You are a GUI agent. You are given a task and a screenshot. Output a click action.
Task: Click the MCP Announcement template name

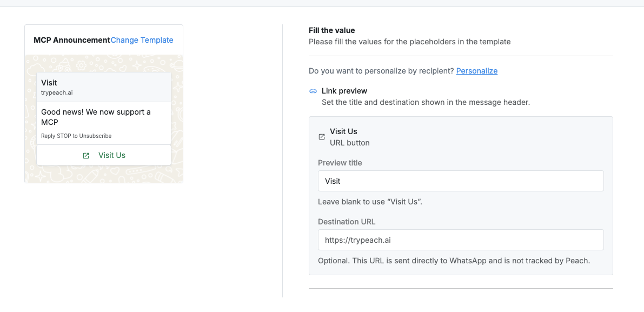pos(72,40)
